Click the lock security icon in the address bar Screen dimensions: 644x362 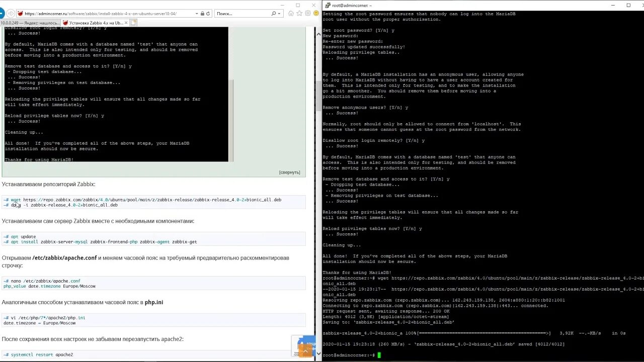coord(202,14)
